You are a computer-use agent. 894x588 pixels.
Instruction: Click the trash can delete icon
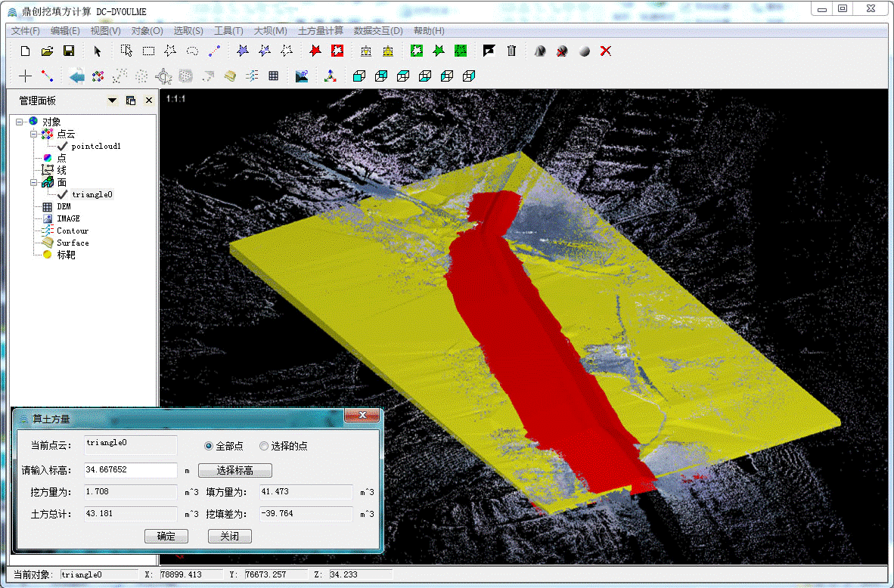511,51
